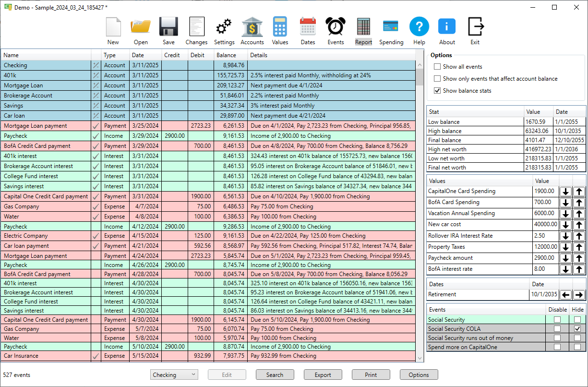Open the Dates calendar icon

tap(308, 31)
